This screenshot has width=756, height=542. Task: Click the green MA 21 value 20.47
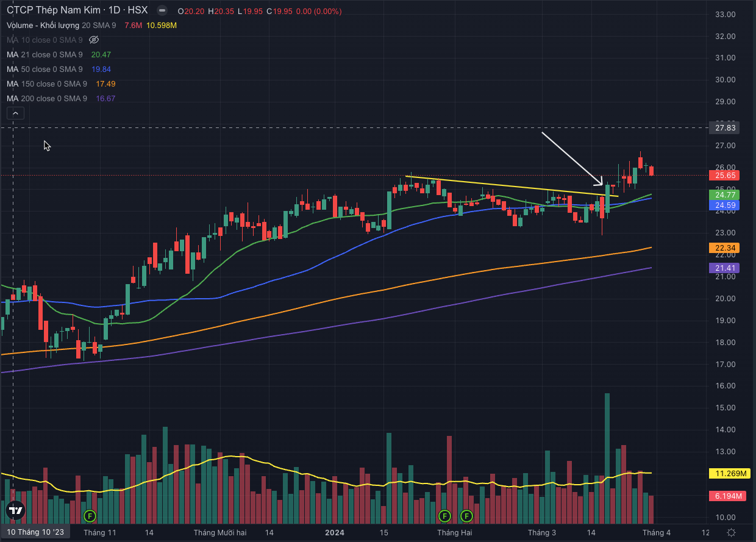pos(101,54)
